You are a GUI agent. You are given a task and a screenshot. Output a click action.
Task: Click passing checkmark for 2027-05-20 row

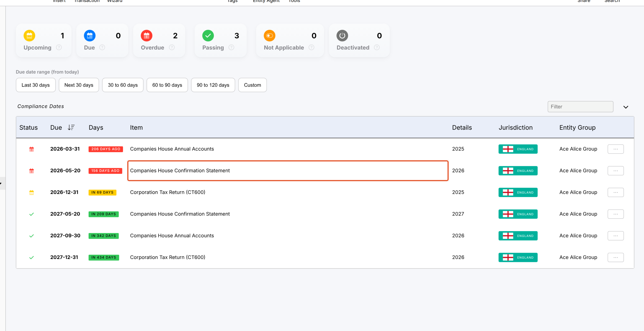[31, 214]
